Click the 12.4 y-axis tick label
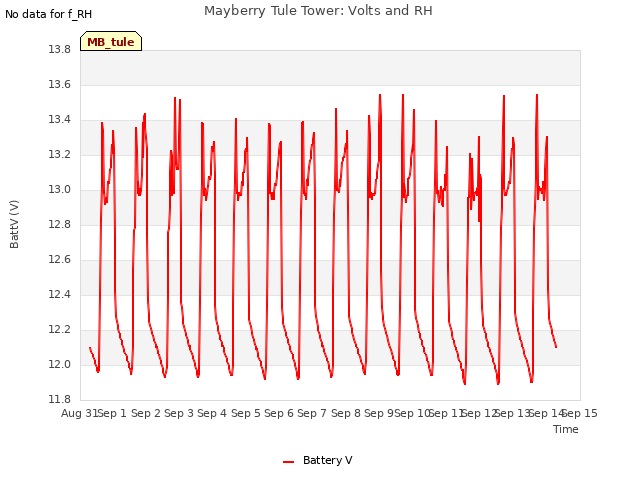The width and height of the screenshot is (640, 480). 60,294
